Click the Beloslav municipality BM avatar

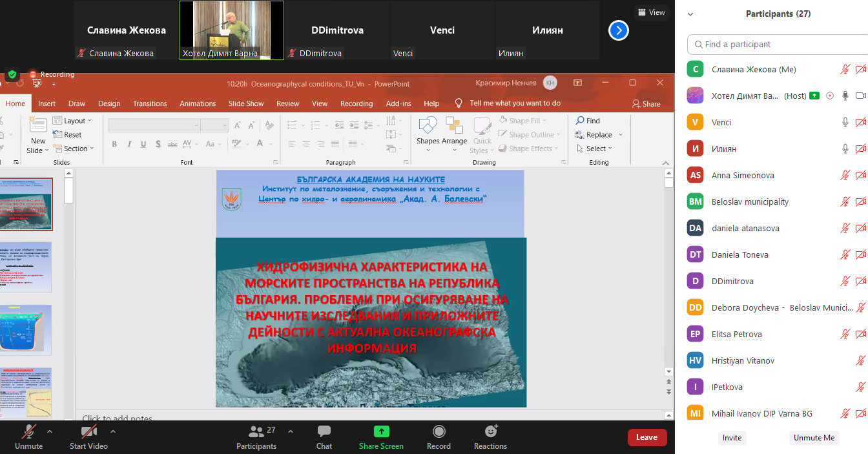696,201
